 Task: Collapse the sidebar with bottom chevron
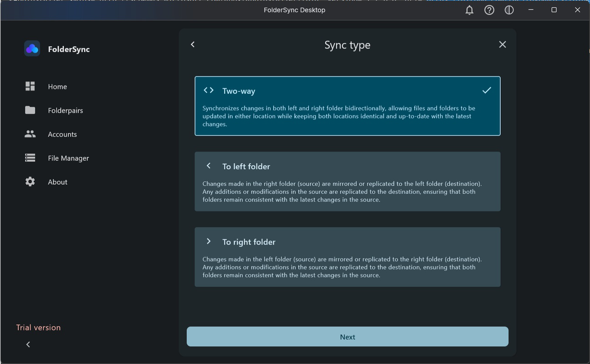[28, 344]
